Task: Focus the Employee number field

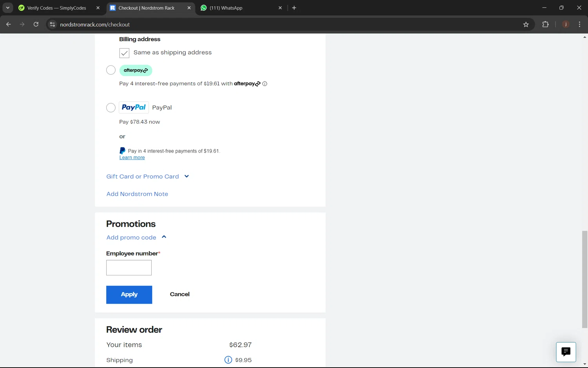Action: click(x=129, y=268)
